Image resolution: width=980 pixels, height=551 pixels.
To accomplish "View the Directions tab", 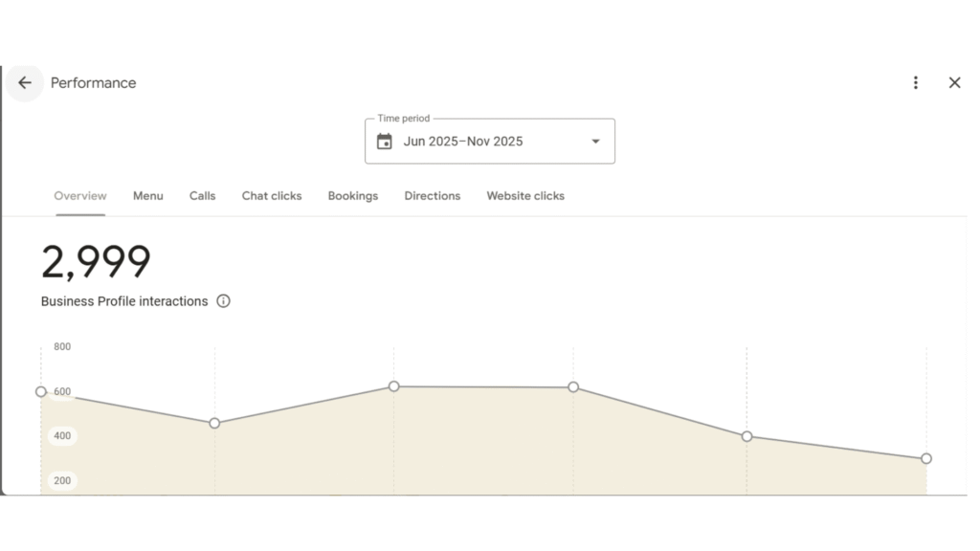I will pyautogui.click(x=433, y=196).
